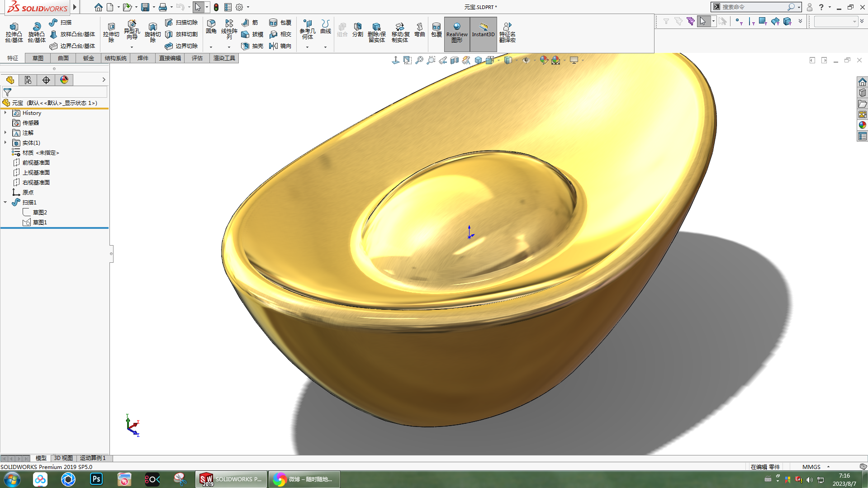Image resolution: width=868 pixels, height=488 pixels.
Task: Click the edit appearance color ball in view toolbar
Action: click(544, 60)
